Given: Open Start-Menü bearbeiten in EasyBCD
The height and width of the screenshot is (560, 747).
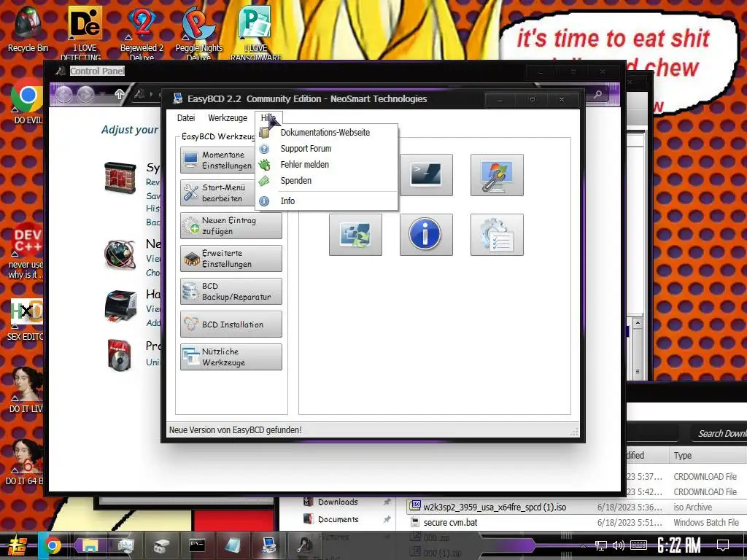Looking at the screenshot, I should [x=217, y=192].
